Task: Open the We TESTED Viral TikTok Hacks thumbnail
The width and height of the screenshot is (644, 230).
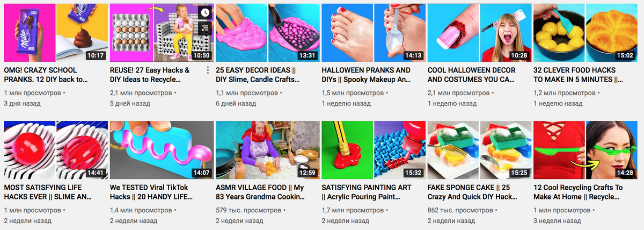Action: point(162,150)
